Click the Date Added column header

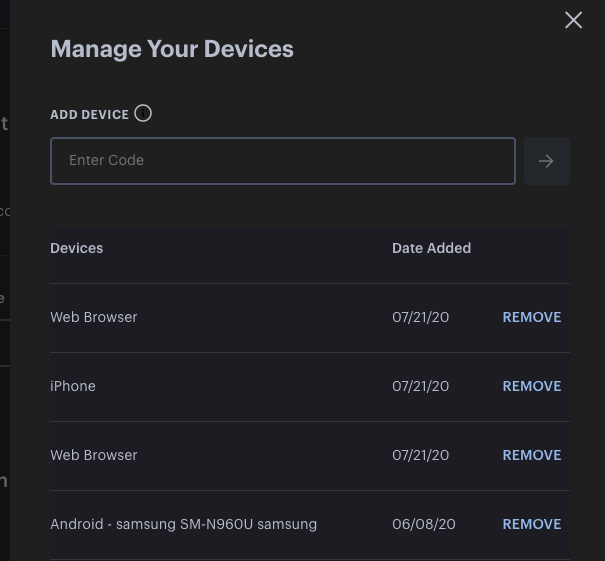click(x=431, y=248)
